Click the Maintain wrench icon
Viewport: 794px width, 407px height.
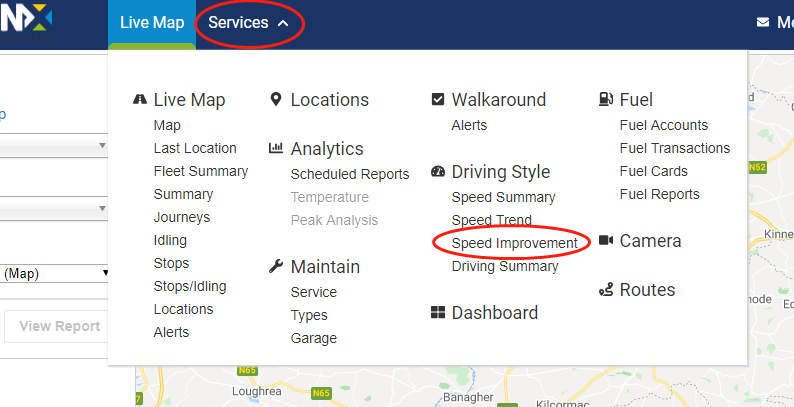point(276,266)
